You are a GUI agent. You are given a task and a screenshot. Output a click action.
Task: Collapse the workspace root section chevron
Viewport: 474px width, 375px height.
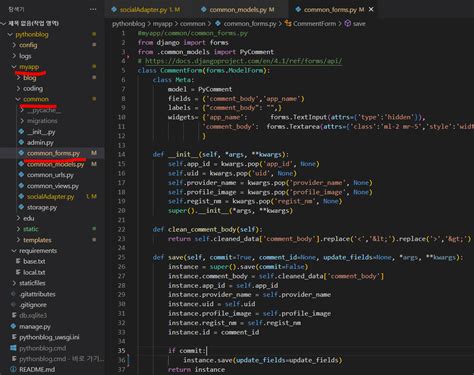4,23
